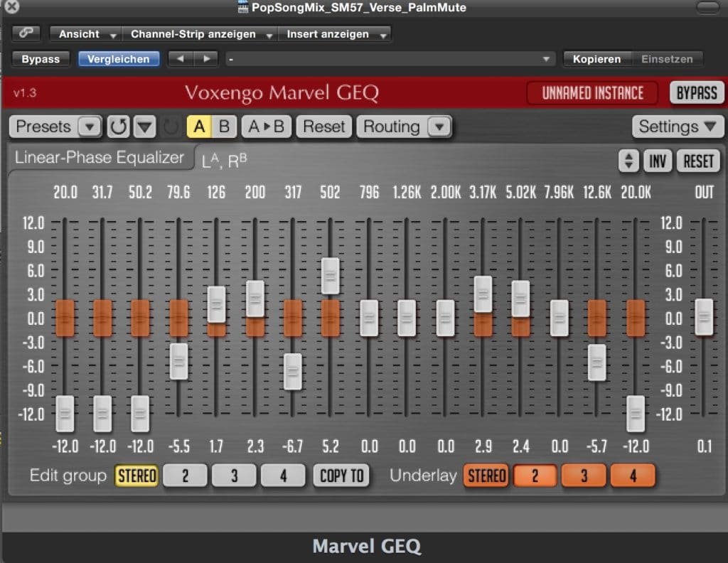Image resolution: width=728 pixels, height=563 pixels.
Task: Click Kopieren button
Action: click(596, 59)
